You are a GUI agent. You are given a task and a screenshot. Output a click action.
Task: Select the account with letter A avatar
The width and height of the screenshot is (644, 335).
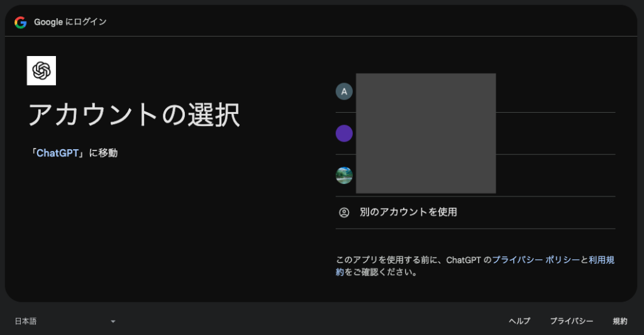click(x=475, y=92)
